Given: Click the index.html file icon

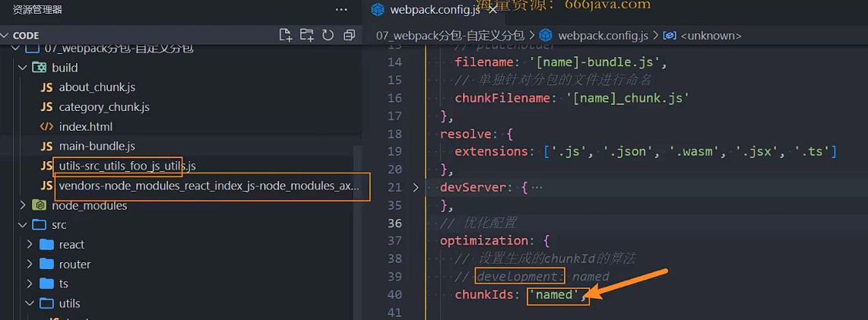Looking at the screenshot, I should (x=46, y=126).
